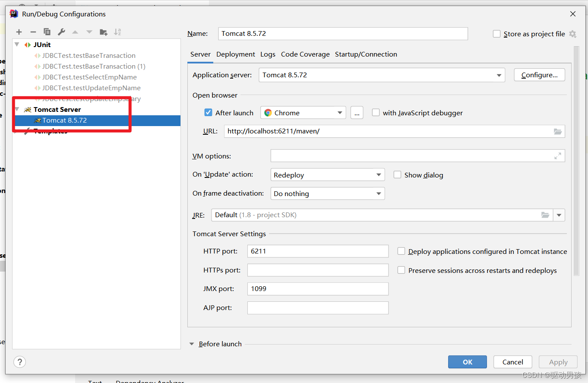Image resolution: width=588 pixels, height=383 pixels.
Task: Open On 'Update' action Redeploy dropdown
Action: 327,175
